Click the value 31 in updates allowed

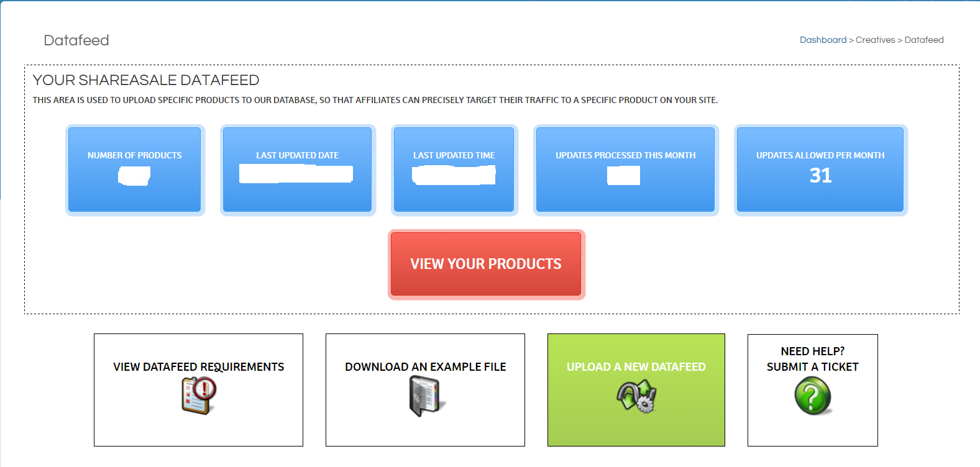click(820, 176)
